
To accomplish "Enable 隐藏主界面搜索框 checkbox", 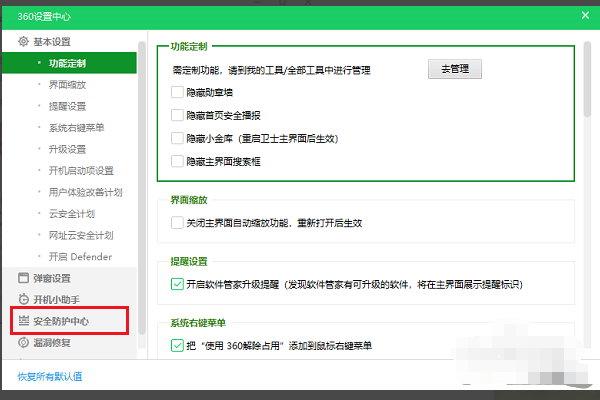I will pos(177,161).
